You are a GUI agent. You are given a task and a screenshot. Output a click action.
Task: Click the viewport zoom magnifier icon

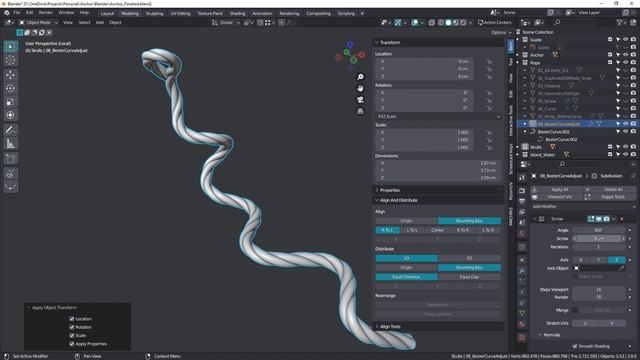click(x=360, y=77)
